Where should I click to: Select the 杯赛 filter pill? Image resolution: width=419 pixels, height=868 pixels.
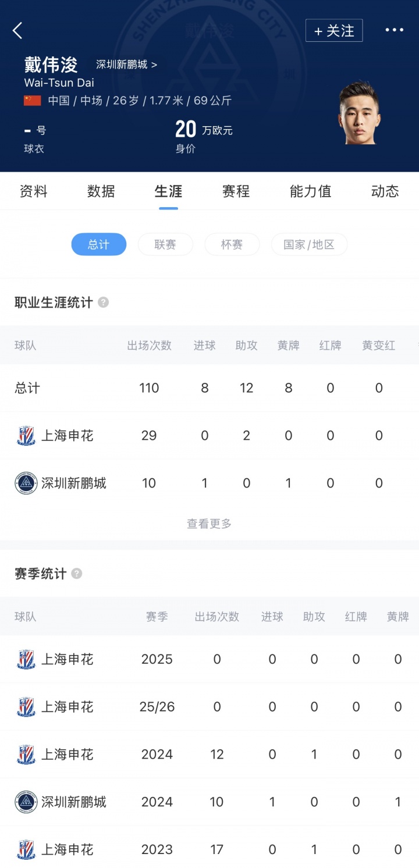point(232,245)
